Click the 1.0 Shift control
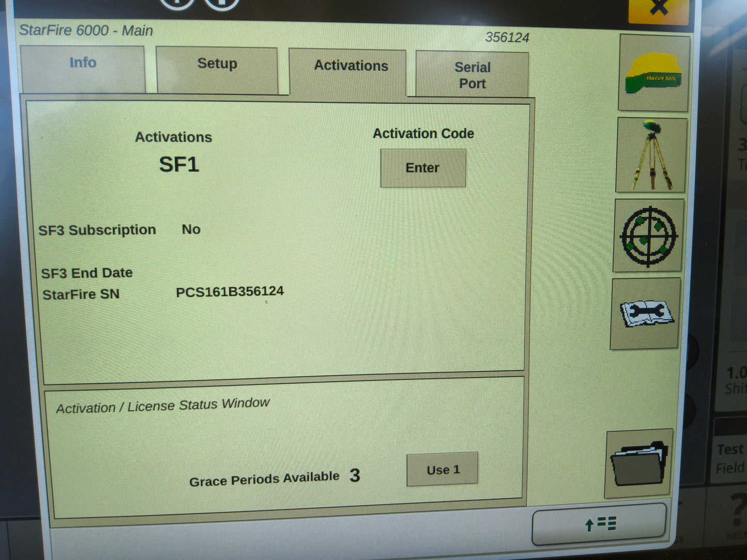This screenshot has height=560, width=747. click(x=733, y=378)
